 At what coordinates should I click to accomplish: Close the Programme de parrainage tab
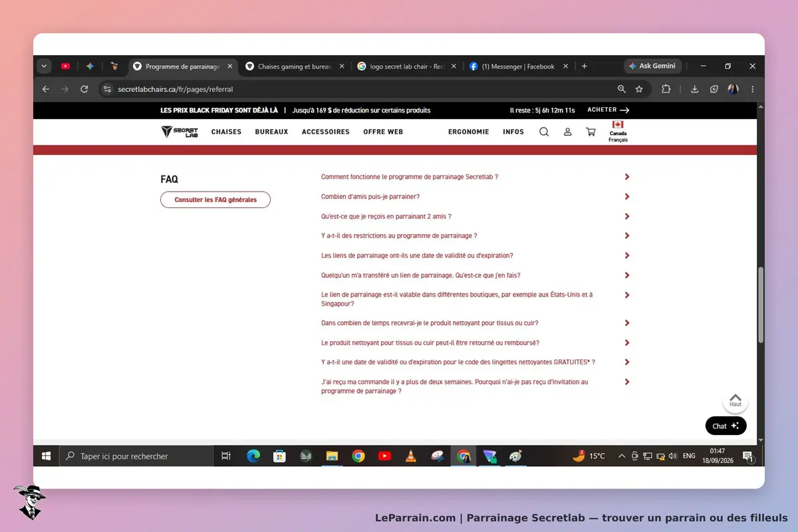pos(230,66)
